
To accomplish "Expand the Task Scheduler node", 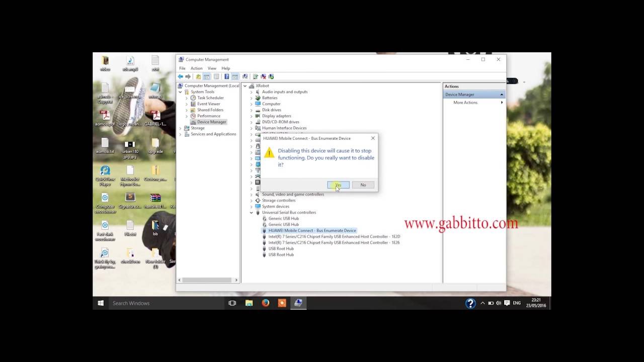I will coord(187,98).
